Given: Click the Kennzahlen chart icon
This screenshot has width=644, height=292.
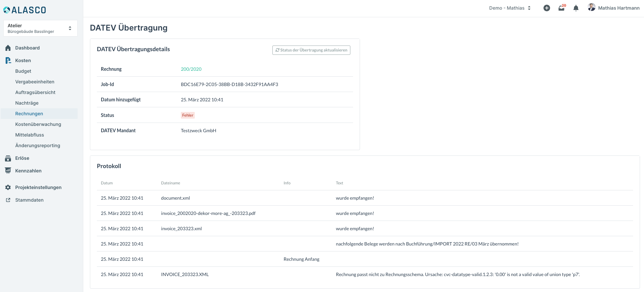Looking at the screenshot, I should pos(8,171).
